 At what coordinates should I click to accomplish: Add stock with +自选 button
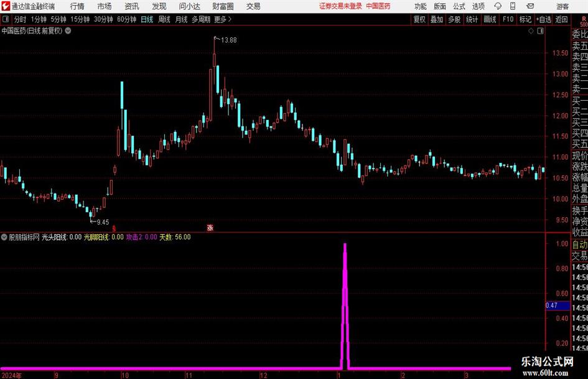point(543,19)
